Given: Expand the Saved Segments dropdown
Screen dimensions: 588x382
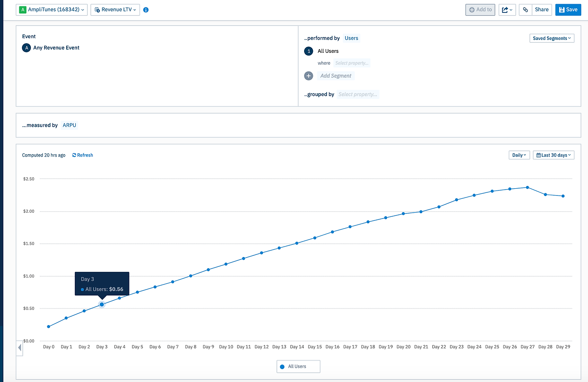Looking at the screenshot, I should 552,39.
